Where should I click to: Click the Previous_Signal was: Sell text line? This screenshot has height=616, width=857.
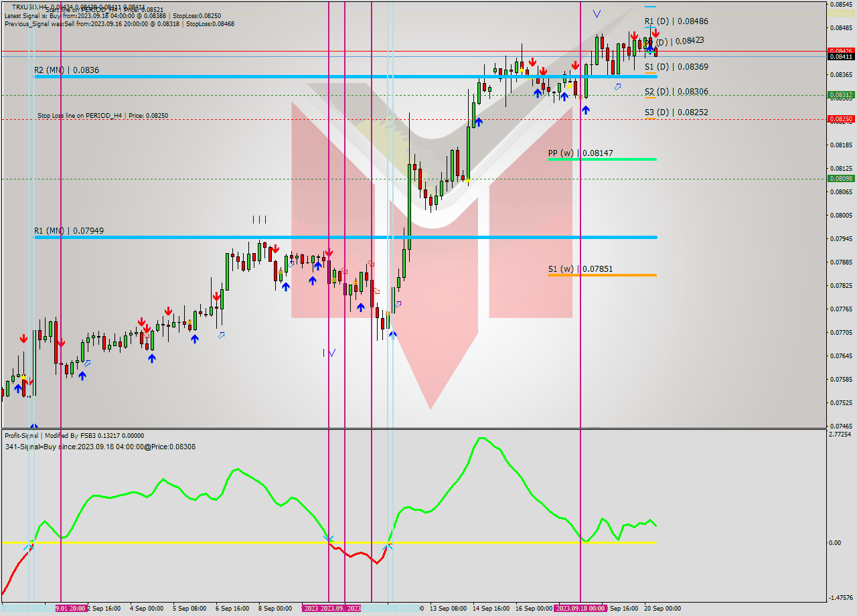coord(119,23)
